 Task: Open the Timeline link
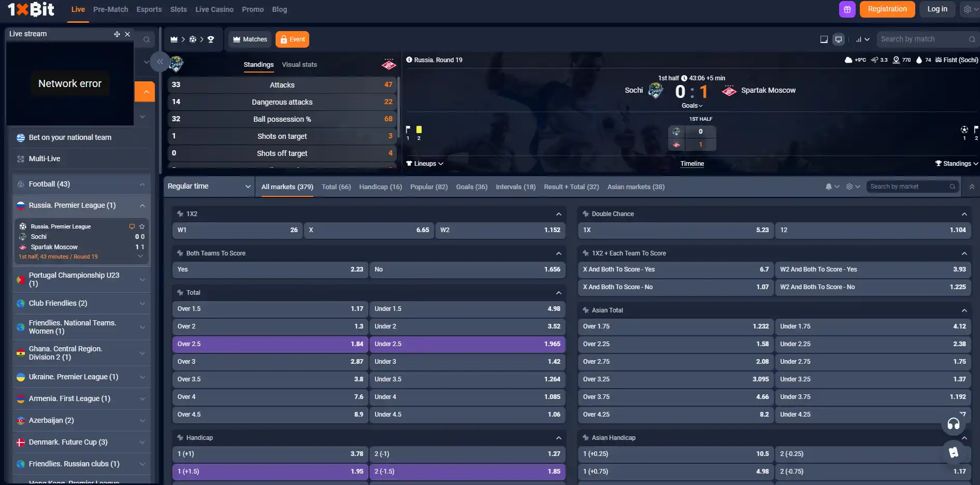click(692, 164)
